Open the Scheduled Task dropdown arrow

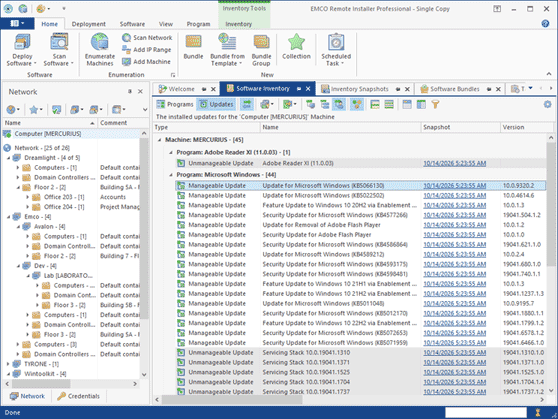343,63
